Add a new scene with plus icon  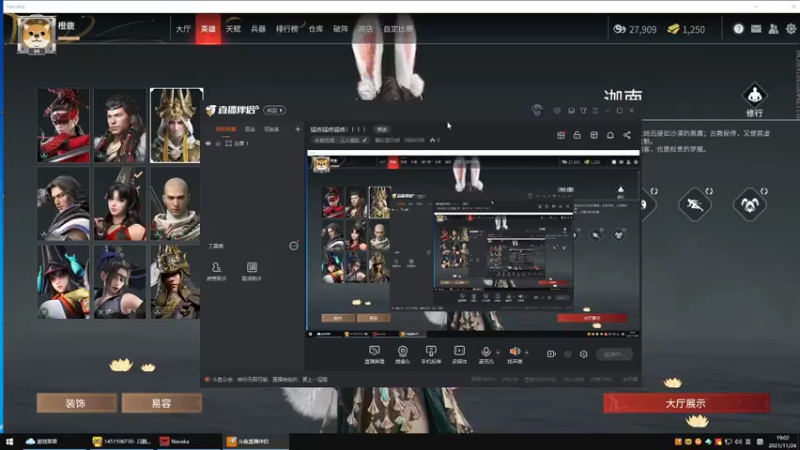coord(297,129)
